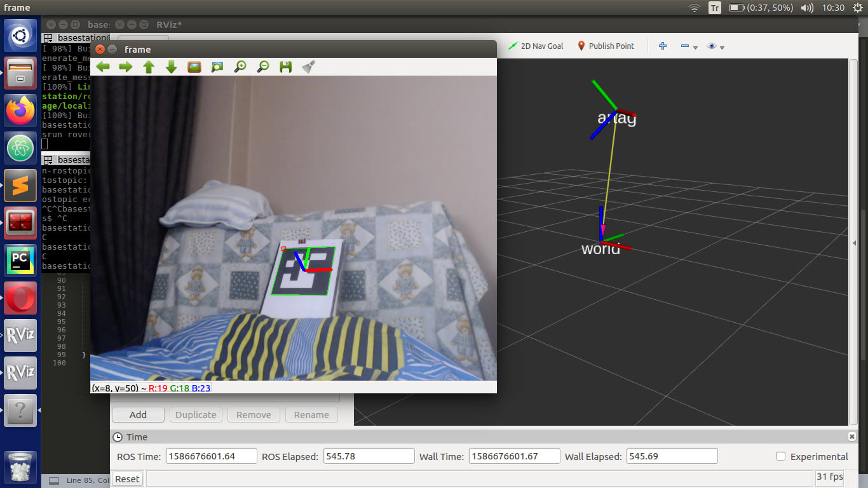Click the pan right green arrow

(126, 67)
